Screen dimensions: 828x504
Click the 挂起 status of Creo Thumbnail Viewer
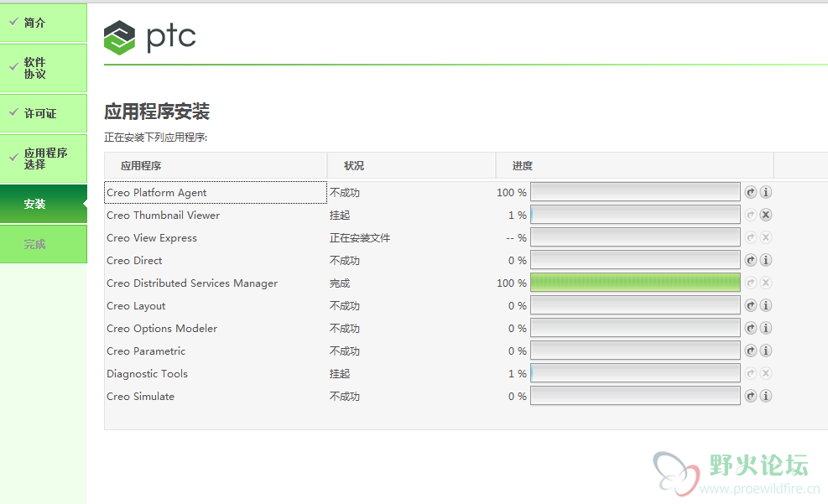pyautogui.click(x=340, y=216)
